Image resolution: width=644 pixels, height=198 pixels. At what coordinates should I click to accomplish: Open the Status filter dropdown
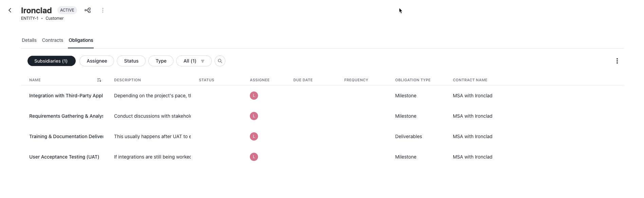[131, 61]
